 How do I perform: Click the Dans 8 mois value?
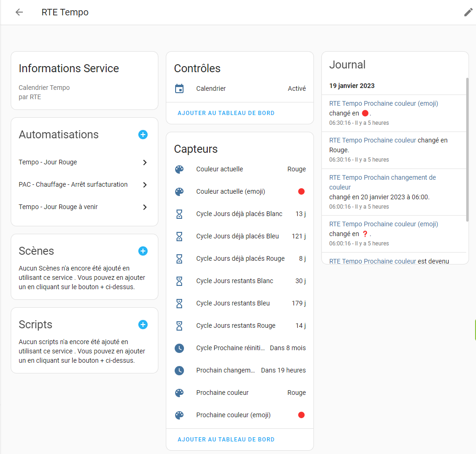click(288, 348)
